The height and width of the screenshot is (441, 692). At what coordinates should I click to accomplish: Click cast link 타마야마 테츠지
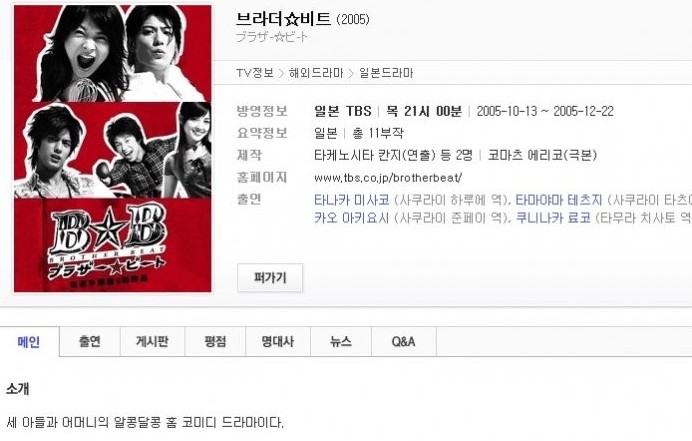pyautogui.click(x=559, y=200)
